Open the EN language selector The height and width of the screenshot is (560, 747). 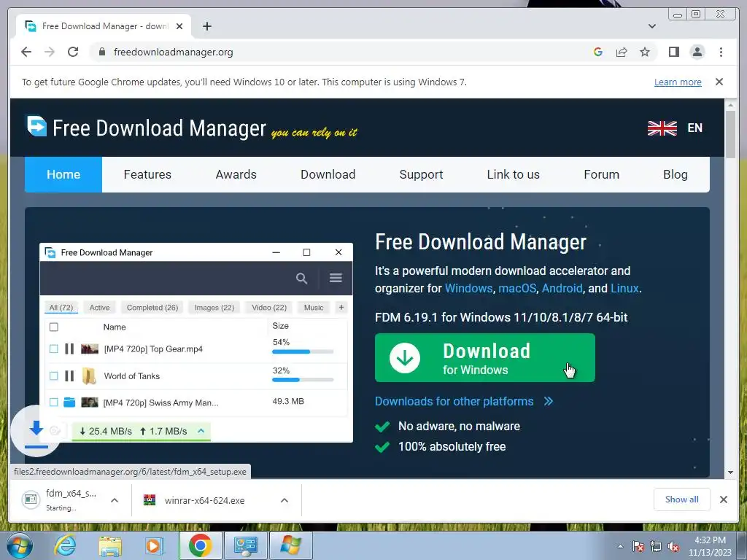(695, 128)
